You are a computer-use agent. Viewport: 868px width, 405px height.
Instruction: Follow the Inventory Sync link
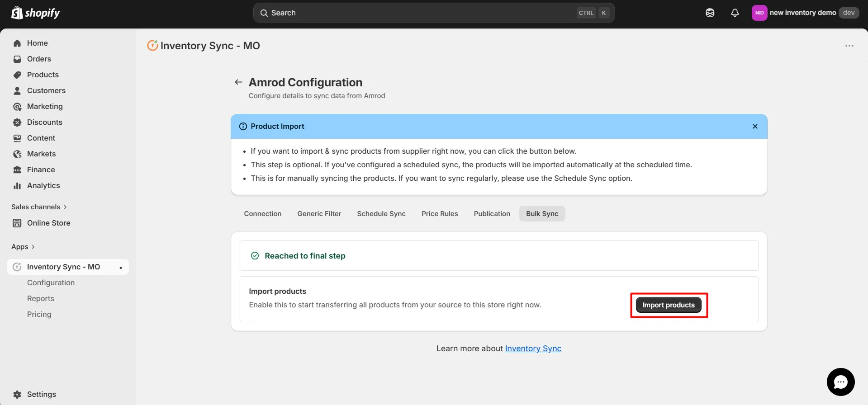point(533,348)
